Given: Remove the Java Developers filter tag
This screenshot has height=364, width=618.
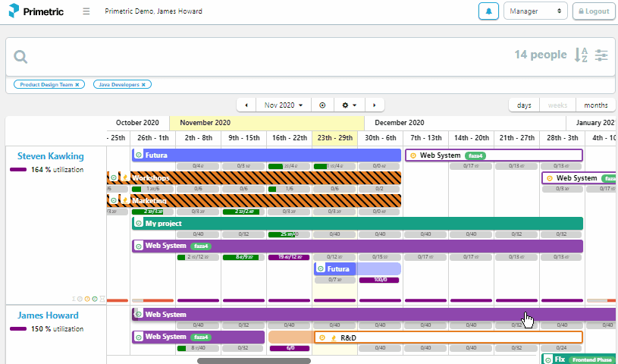Looking at the screenshot, I should (142, 84).
